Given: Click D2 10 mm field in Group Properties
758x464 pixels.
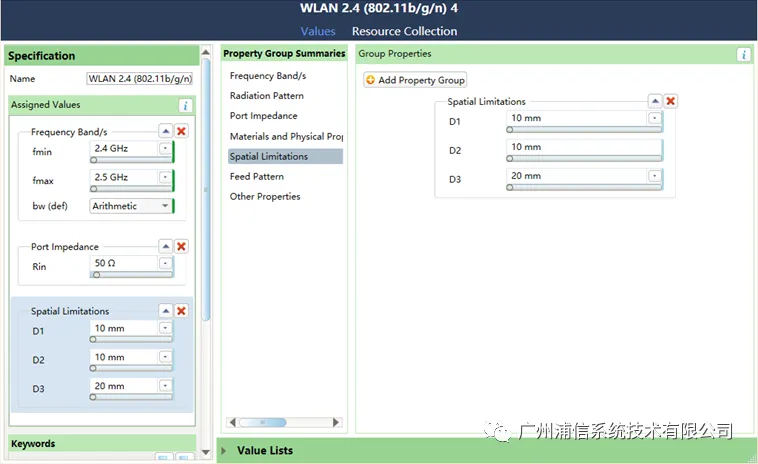Looking at the screenshot, I should [x=583, y=147].
